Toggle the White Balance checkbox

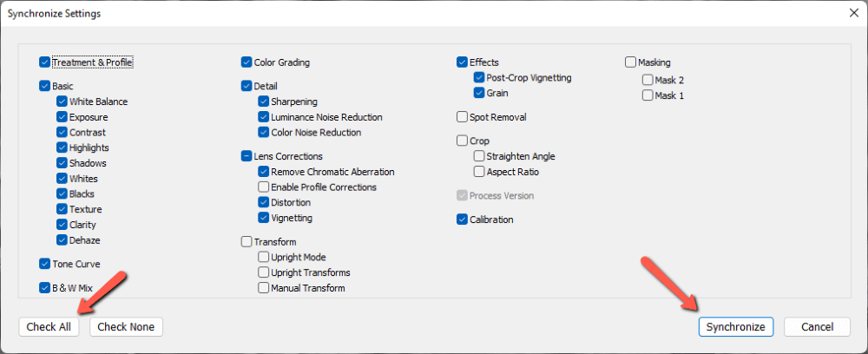(x=62, y=102)
